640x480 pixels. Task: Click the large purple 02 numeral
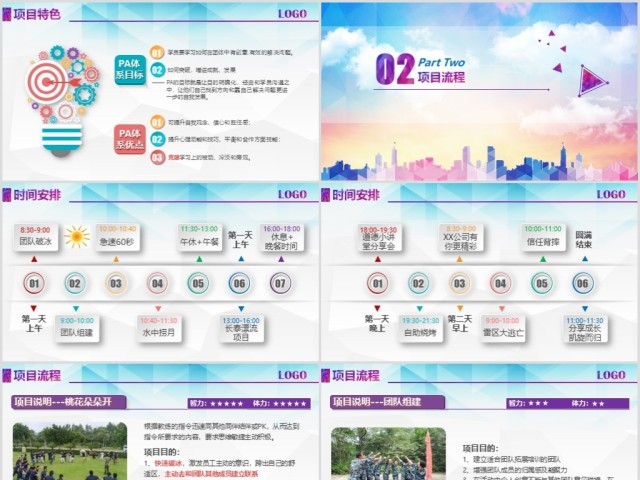coord(395,69)
